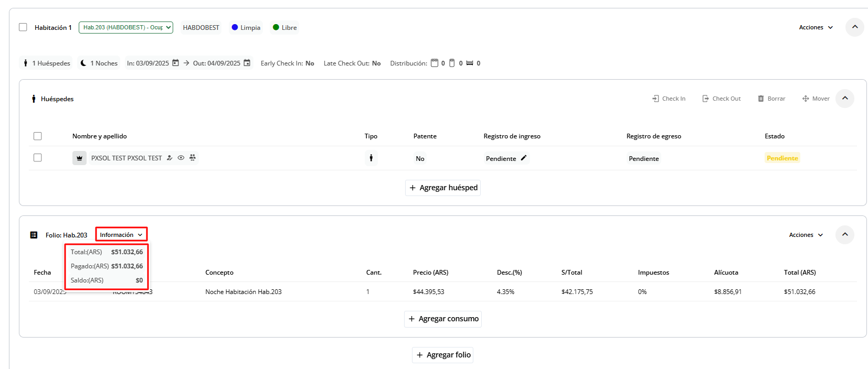Screen dimensions: 868x369
Task: Click the guest type person icon
Action: click(x=371, y=158)
